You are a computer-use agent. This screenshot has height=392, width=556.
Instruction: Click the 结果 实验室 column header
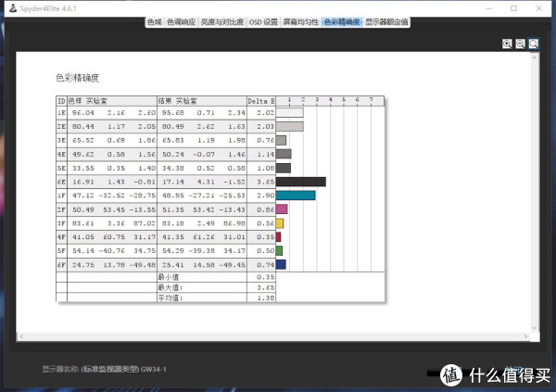pos(202,101)
